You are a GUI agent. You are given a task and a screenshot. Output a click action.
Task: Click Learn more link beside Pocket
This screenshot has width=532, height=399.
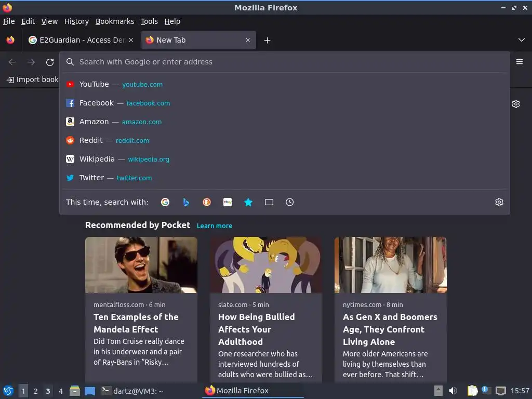[x=215, y=225]
